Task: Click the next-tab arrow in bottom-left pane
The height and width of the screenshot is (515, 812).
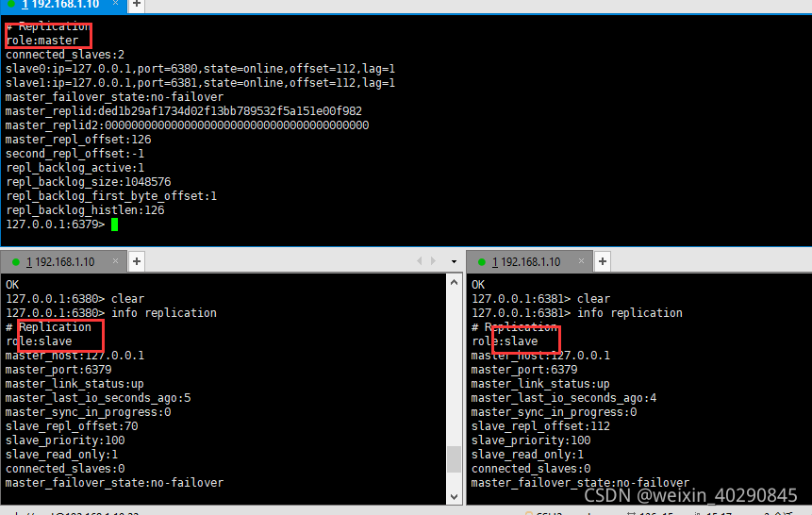Action: tap(434, 261)
